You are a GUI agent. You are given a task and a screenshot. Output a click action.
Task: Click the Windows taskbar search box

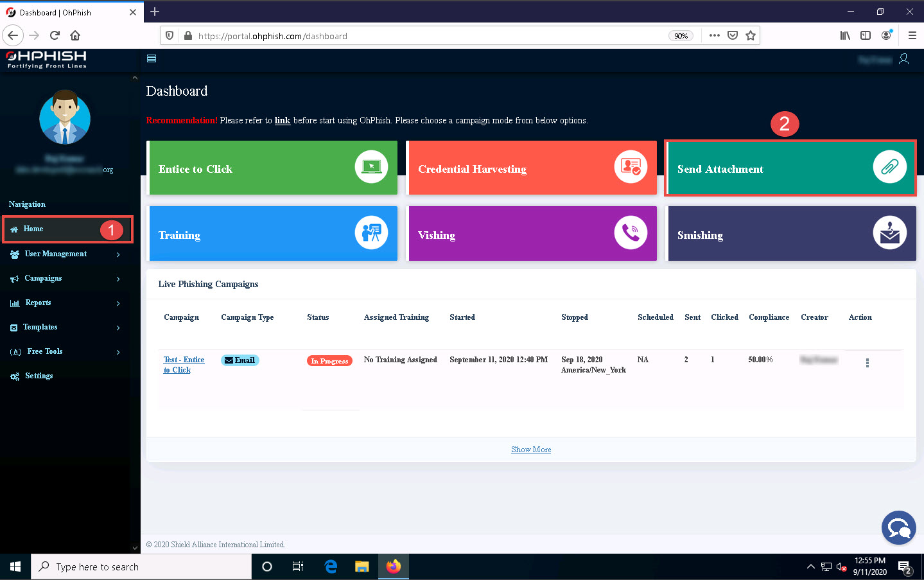(141, 567)
